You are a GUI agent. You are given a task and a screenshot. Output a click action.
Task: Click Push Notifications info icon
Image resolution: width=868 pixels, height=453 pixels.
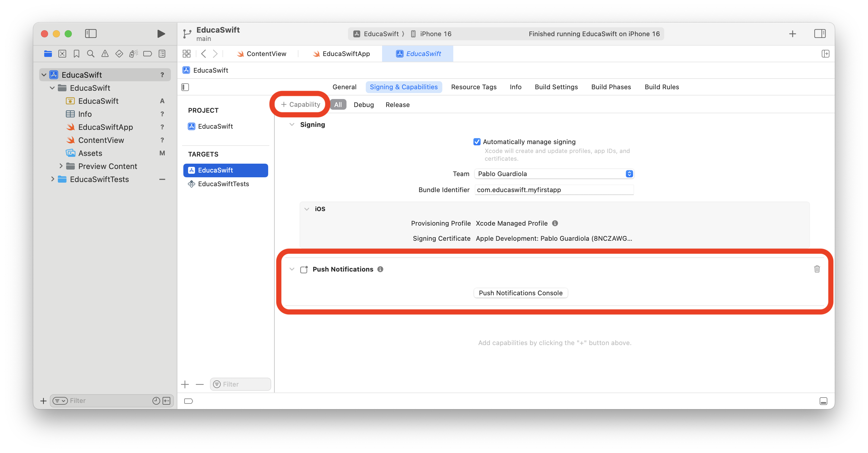click(x=380, y=269)
